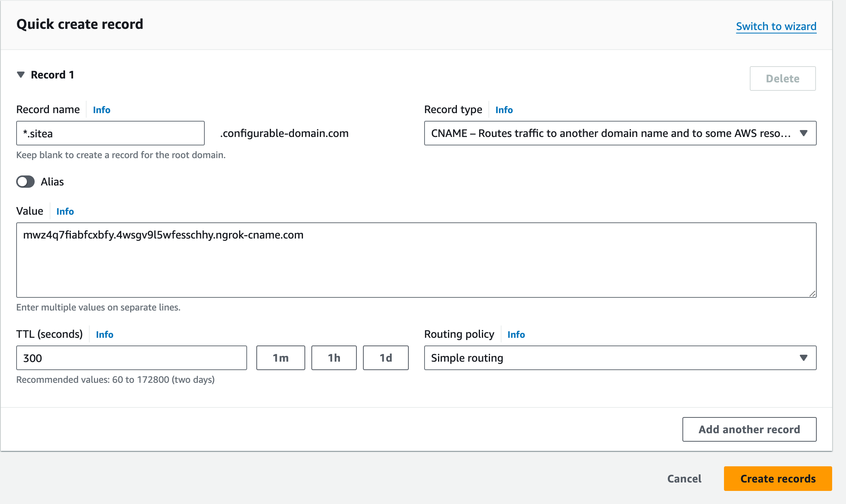Click Add another record button
This screenshot has height=504, width=846.
pos(749,430)
